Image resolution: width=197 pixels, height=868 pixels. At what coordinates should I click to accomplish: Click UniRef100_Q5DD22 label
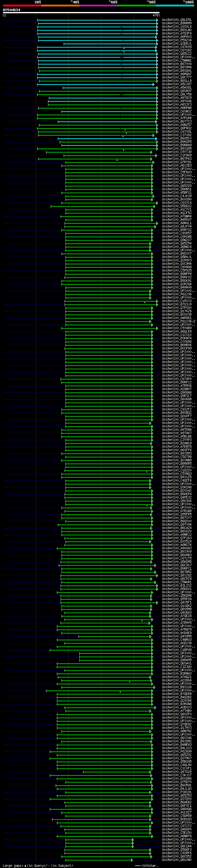176,206
